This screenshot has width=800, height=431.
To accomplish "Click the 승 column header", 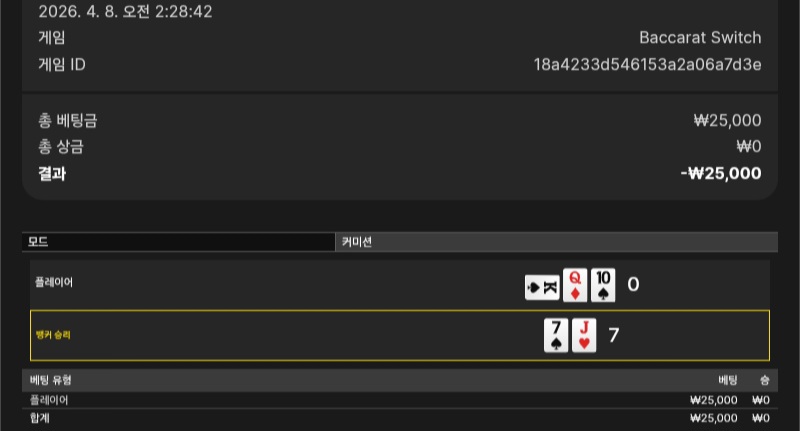I will pos(765,380).
